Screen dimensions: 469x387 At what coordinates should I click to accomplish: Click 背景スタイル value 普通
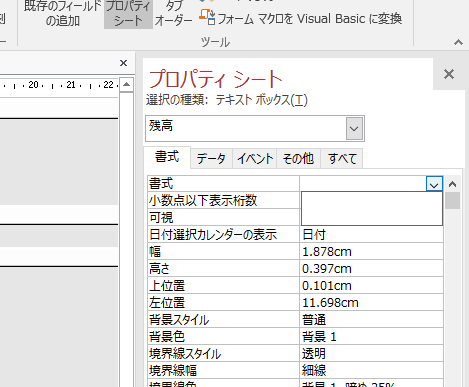[371, 320]
